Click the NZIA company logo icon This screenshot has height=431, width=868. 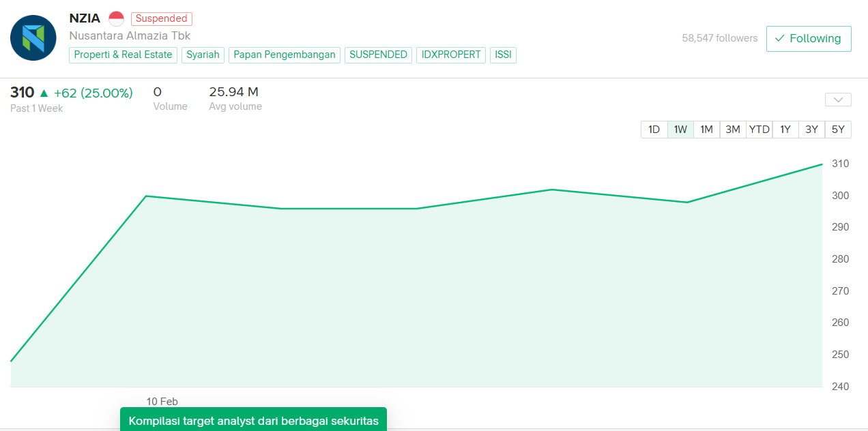pos(33,38)
